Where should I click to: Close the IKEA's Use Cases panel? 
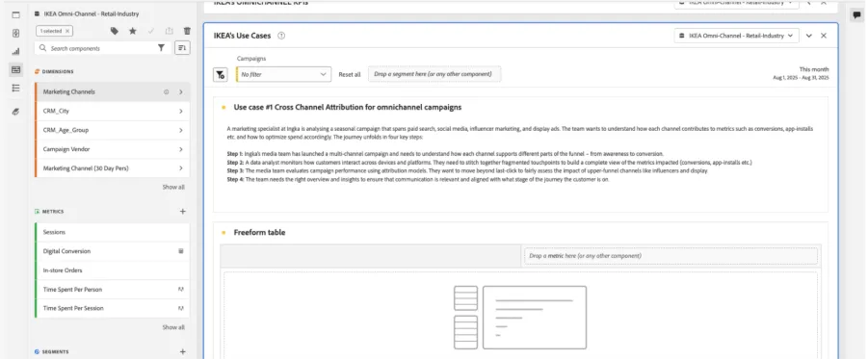[x=823, y=36]
